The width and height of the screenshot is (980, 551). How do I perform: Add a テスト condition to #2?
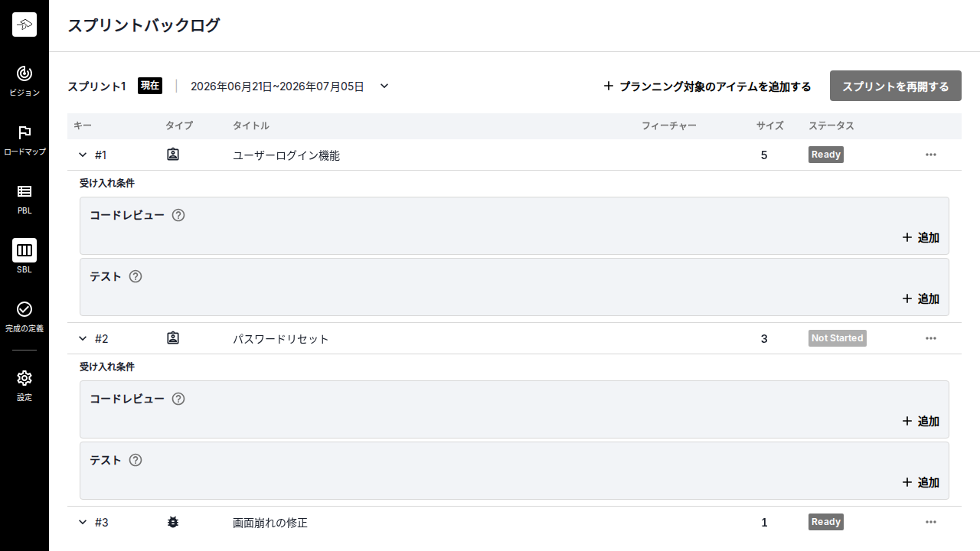pos(921,482)
